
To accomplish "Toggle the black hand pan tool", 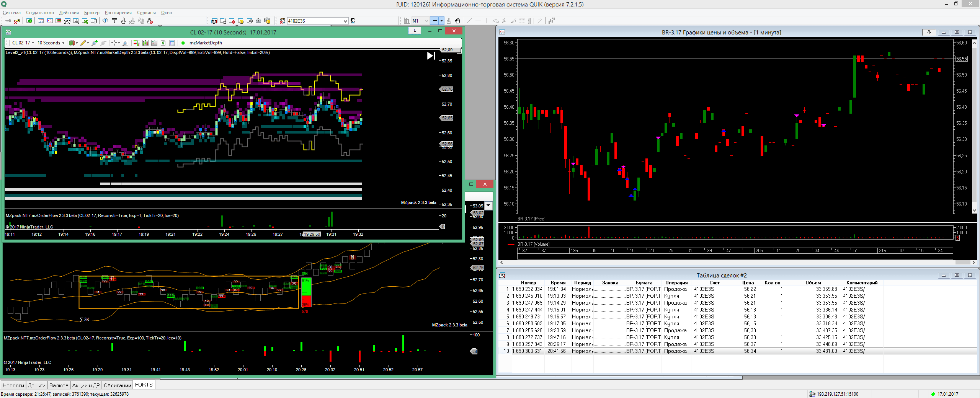I will point(457,21).
